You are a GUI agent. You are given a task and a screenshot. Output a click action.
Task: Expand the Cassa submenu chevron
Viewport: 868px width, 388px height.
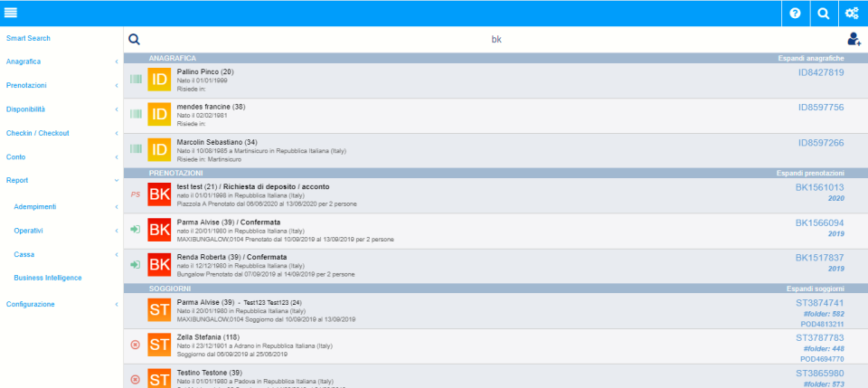(117, 255)
